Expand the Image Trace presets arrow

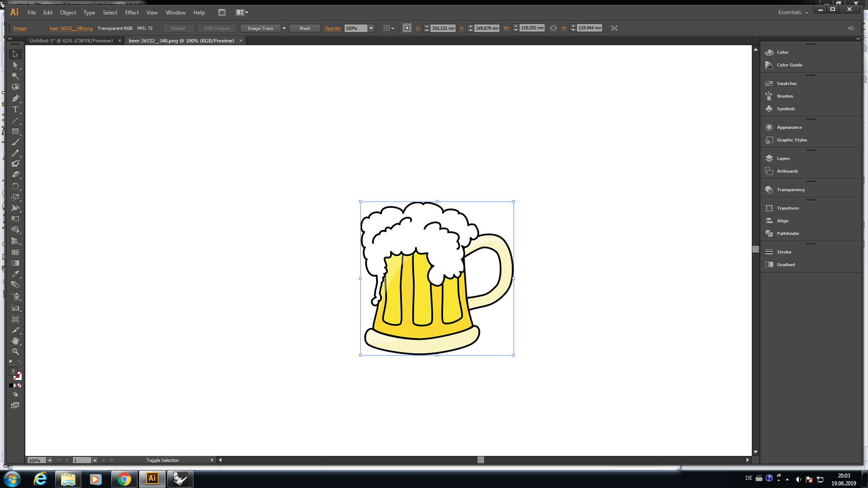pyautogui.click(x=284, y=28)
